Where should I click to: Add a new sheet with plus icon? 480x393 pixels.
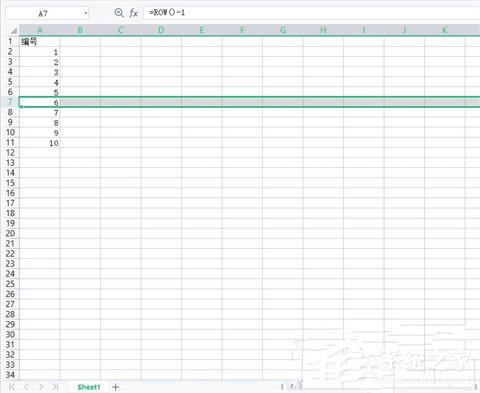(116, 387)
